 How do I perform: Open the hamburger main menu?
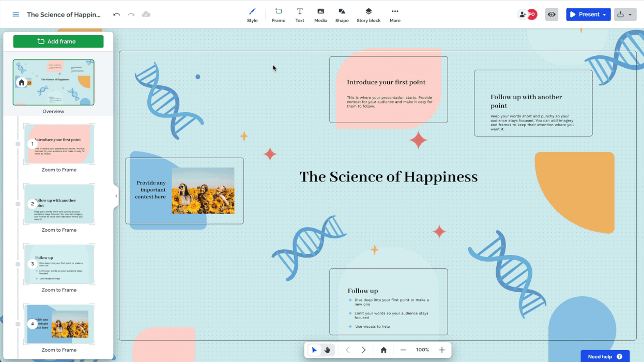coord(16,14)
